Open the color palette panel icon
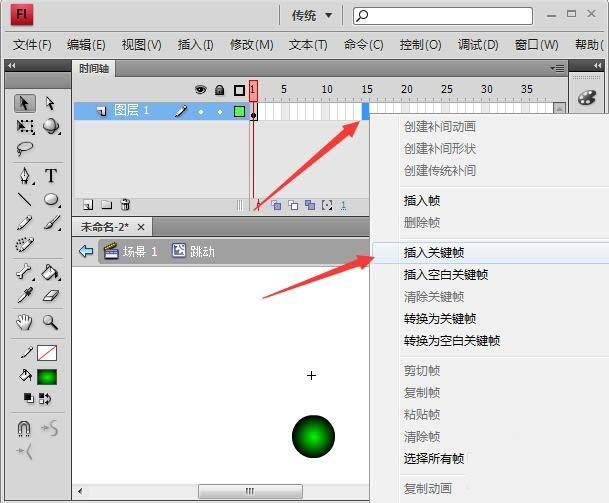 coord(586,97)
